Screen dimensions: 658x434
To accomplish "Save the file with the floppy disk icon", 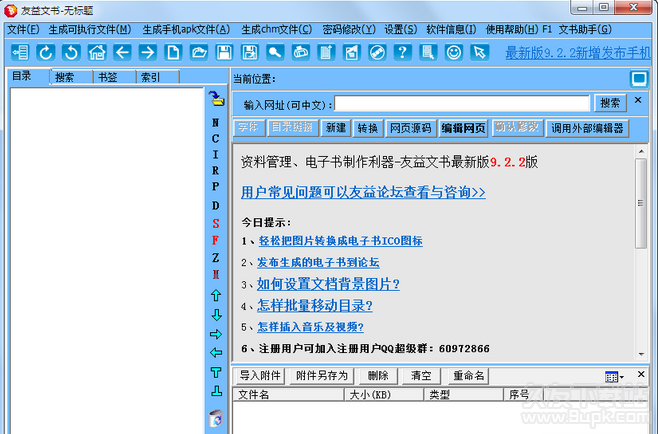I will pyautogui.click(x=224, y=52).
